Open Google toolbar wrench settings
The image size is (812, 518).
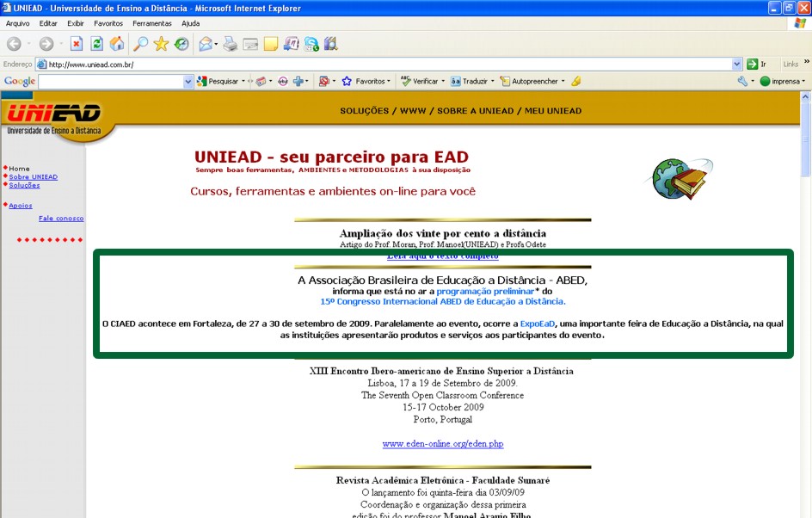pyautogui.click(x=742, y=82)
